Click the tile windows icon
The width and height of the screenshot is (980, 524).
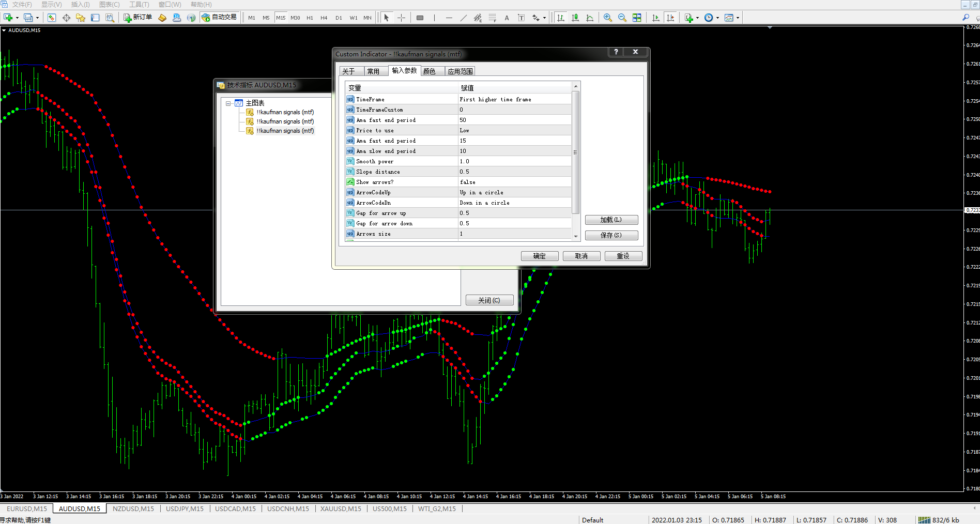(637, 18)
